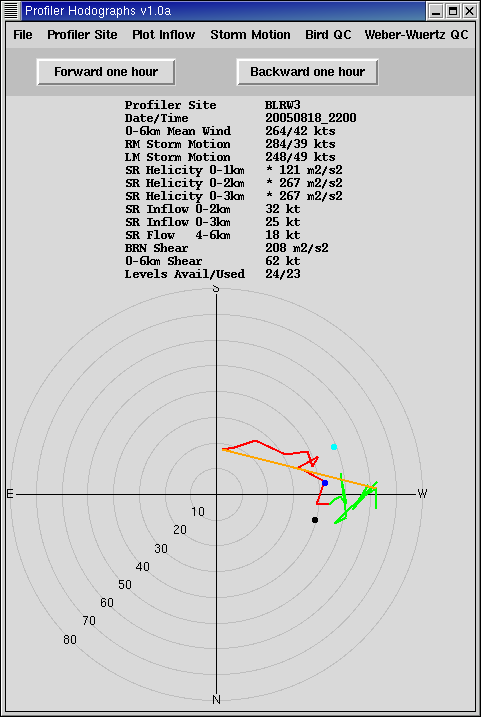Screen dimensions: 481x717
Task: Click the BRN Shear label
Action: click(x=156, y=248)
